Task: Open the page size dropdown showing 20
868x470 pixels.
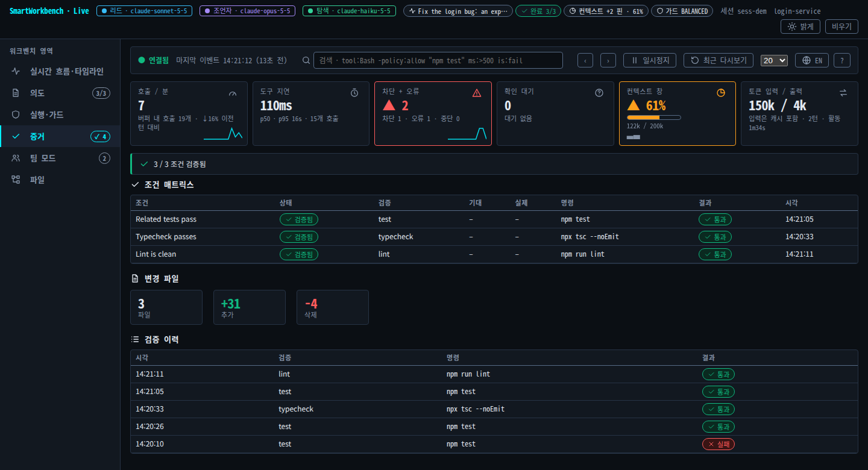Action: point(775,60)
